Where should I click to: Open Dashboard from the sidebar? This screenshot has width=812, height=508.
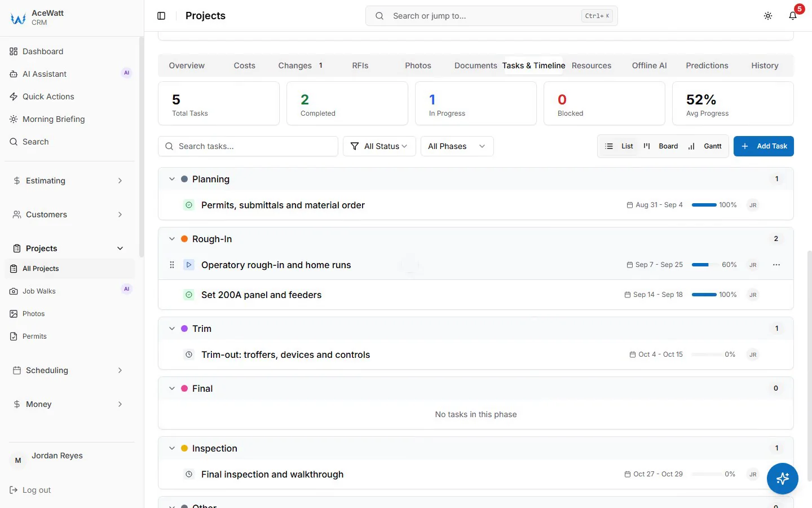pos(70,51)
